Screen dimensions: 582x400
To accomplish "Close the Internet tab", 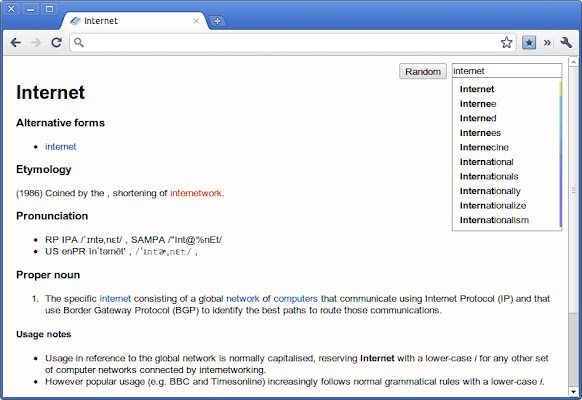I will click(x=196, y=21).
